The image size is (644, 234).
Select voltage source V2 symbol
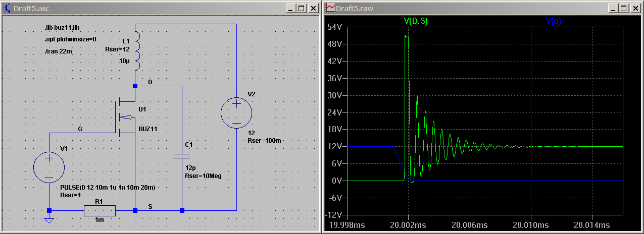tap(236, 112)
